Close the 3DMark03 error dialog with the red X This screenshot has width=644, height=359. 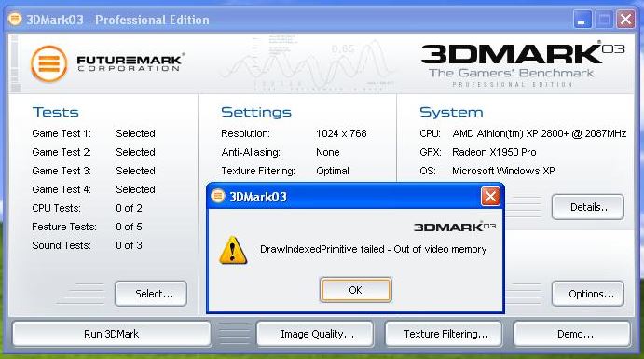coord(490,197)
